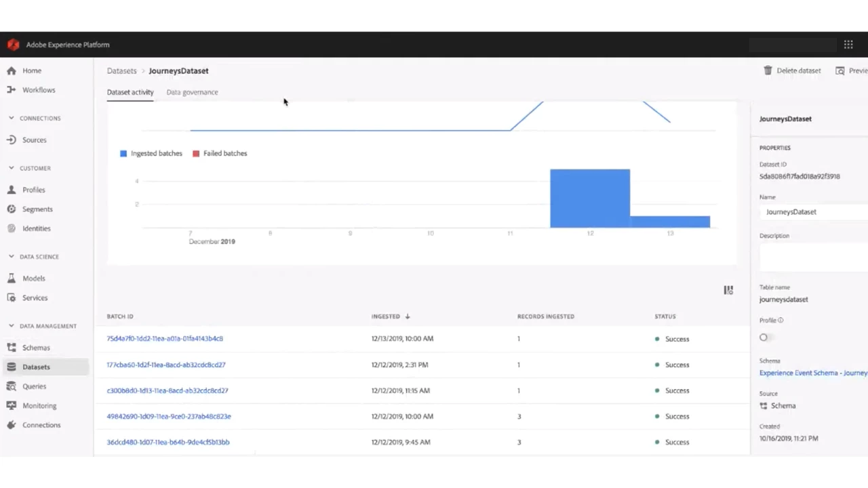Screen dimensions: 868x488
Task: Toggle the Profile switch for dataset
Action: pos(766,338)
